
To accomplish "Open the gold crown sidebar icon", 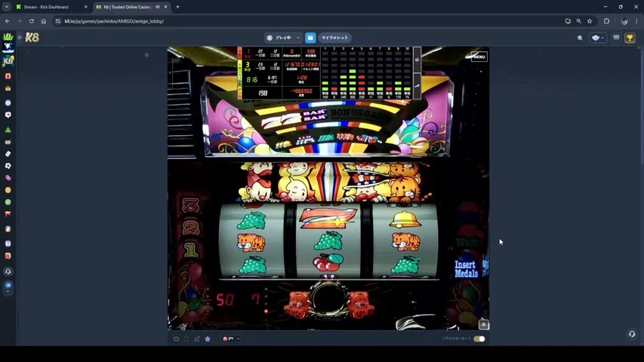I will pos(8,88).
